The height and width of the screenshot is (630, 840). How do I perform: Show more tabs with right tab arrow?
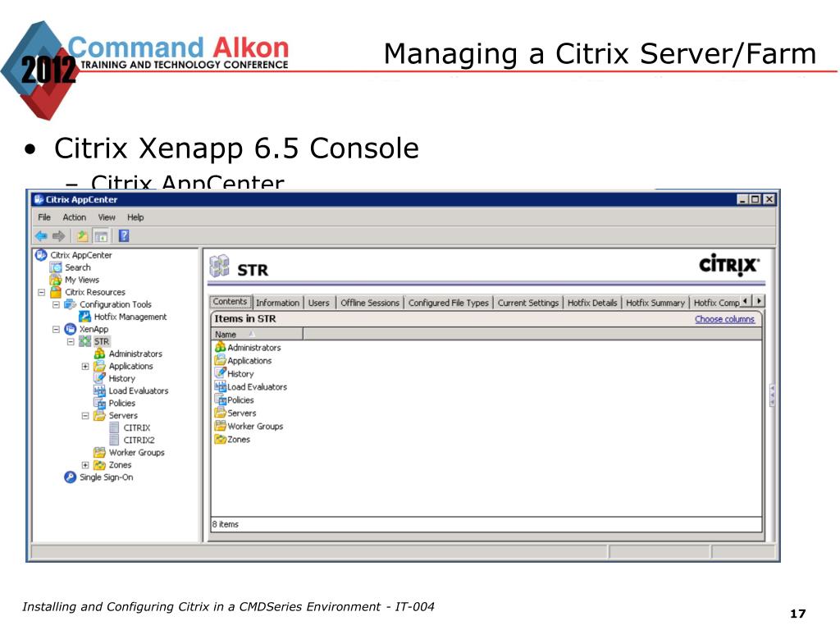(759, 300)
